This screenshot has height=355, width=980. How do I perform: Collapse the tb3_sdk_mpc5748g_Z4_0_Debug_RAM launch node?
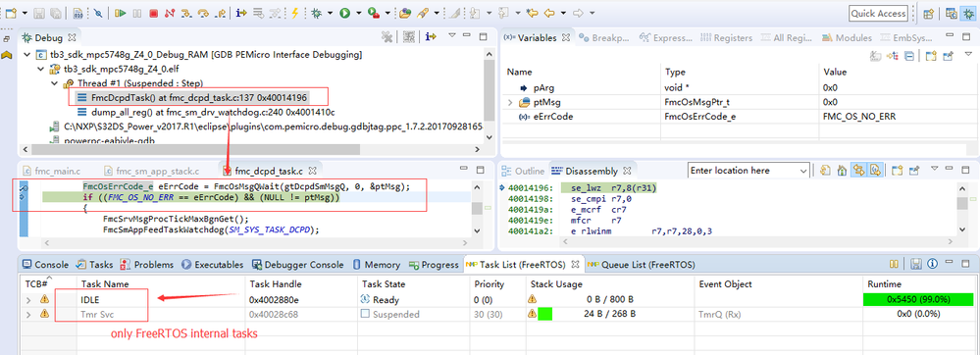click(26, 55)
